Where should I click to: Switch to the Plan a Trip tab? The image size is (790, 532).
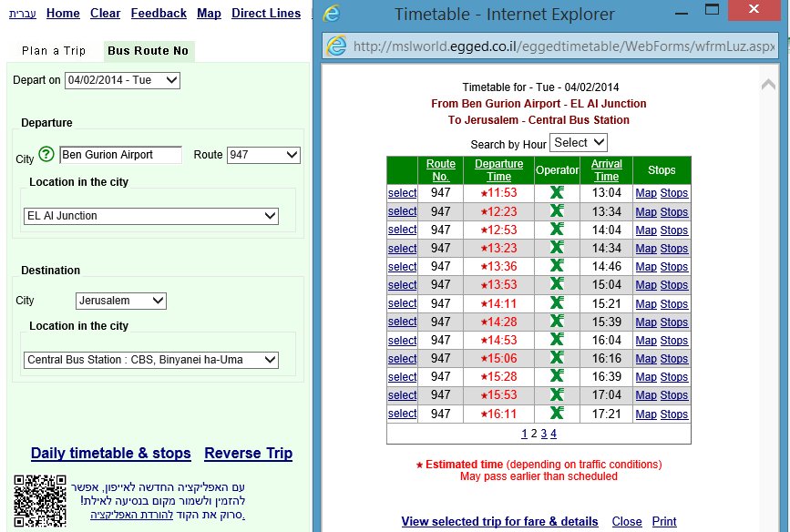click(x=53, y=51)
